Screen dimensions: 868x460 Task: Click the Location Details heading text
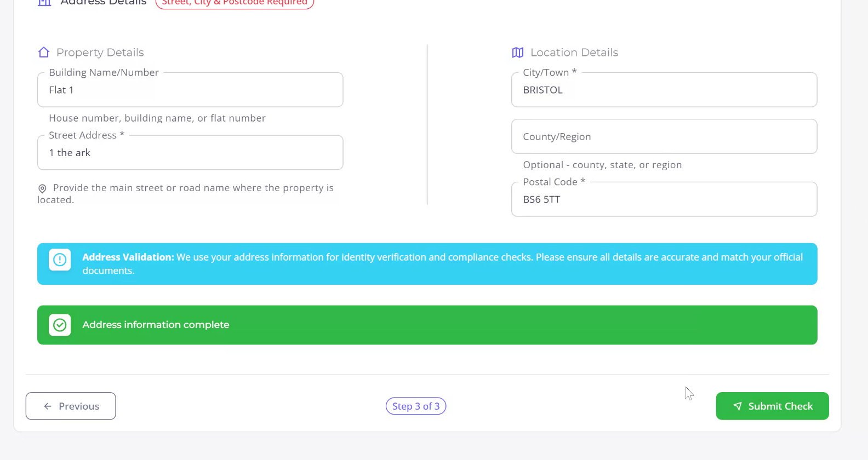574,53
